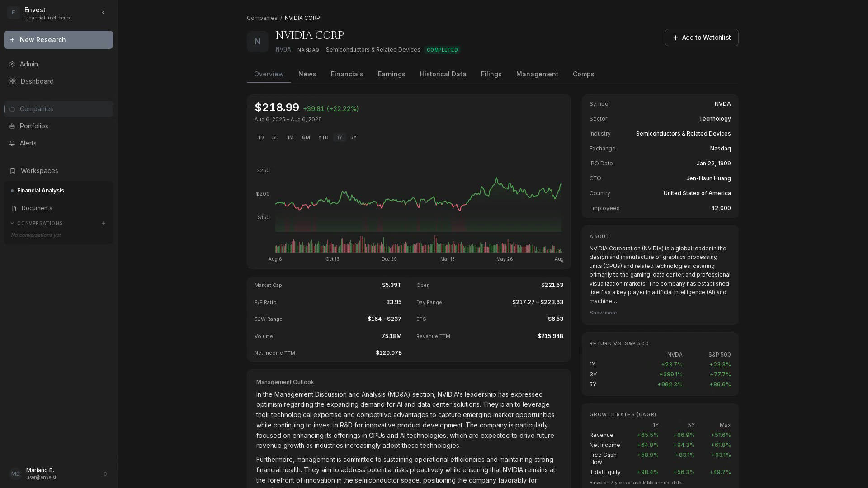
Task: Select the 1Y chart range
Action: coord(340,137)
